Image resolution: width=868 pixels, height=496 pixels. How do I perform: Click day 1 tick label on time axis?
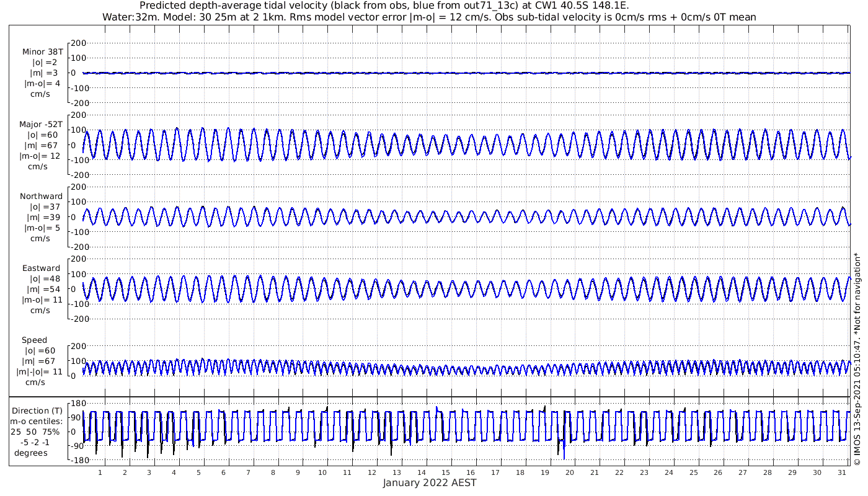click(x=100, y=472)
